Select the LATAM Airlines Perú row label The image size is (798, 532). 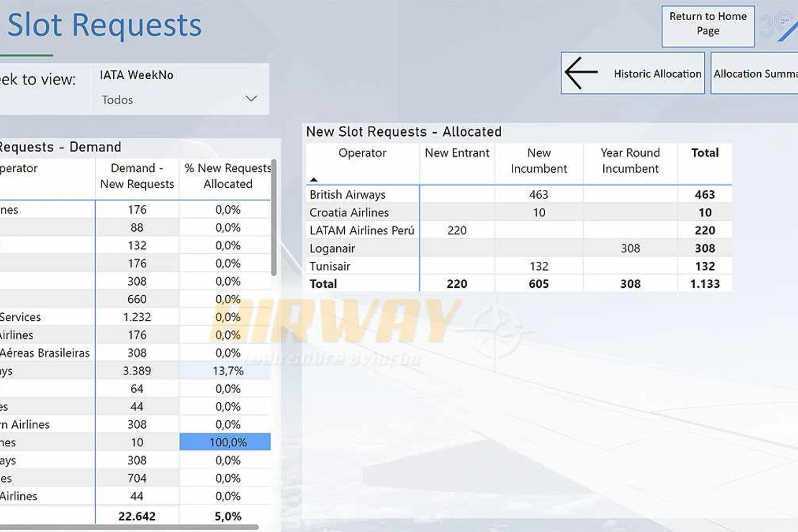coord(362,230)
